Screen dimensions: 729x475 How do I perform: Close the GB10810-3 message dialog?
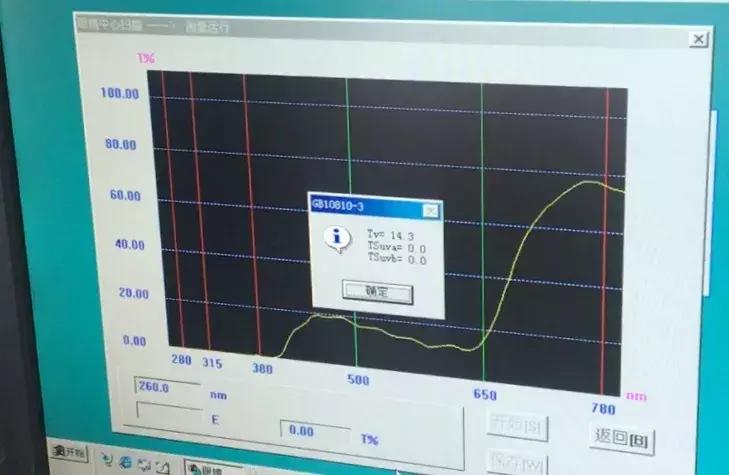(431, 211)
